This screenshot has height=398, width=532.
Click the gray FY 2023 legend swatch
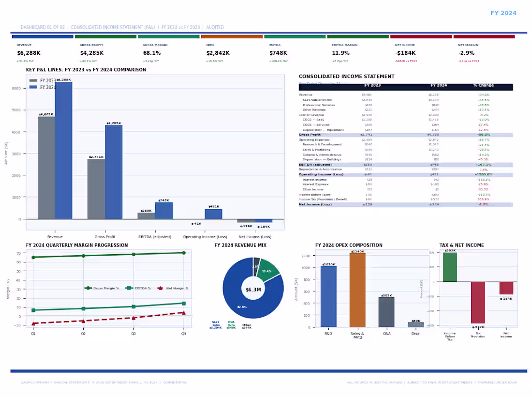(x=33, y=80)
